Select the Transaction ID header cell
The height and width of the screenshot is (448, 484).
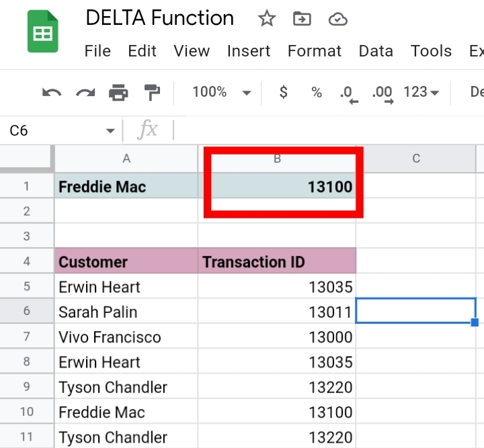click(277, 261)
